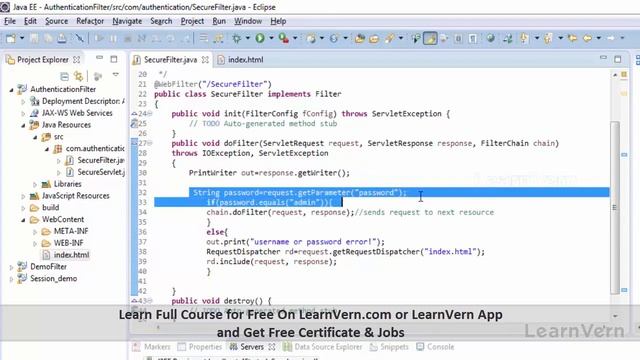Screen dimensions: 640x360
Task: Click the Last Edit Location icon
Action: point(572,38)
